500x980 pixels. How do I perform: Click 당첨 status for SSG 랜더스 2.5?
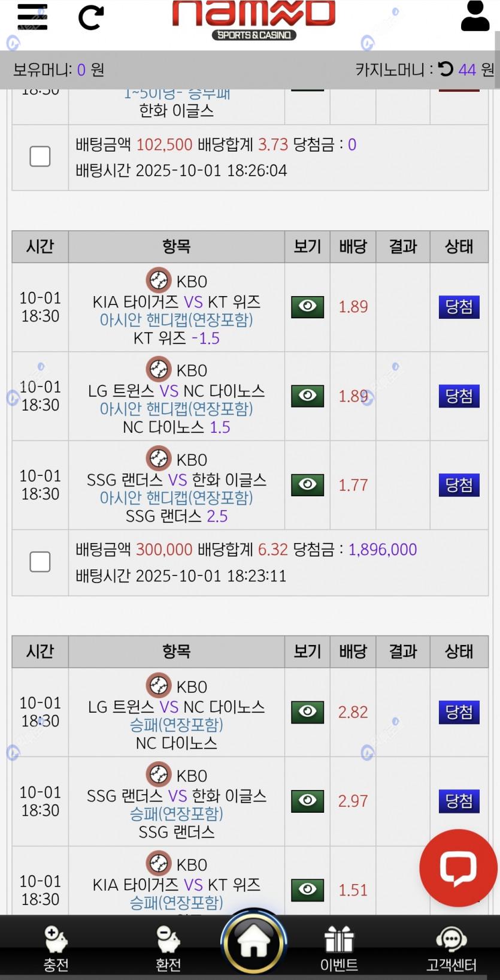click(459, 484)
